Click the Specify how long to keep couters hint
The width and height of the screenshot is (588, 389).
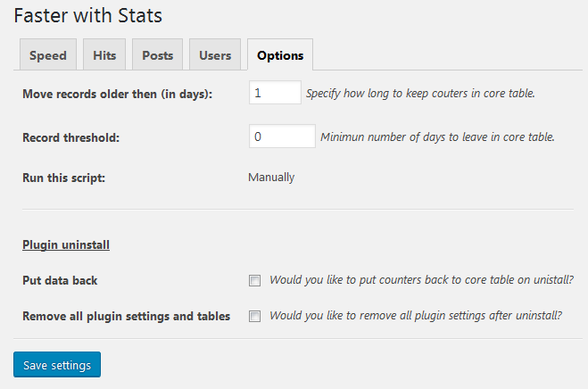[x=420, y=94]
